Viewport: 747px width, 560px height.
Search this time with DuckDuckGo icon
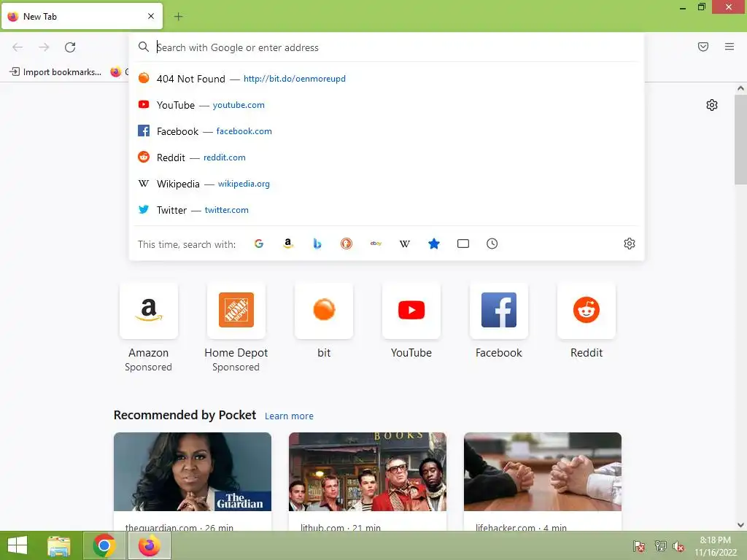pyautogui.click(x=347, y=244)
